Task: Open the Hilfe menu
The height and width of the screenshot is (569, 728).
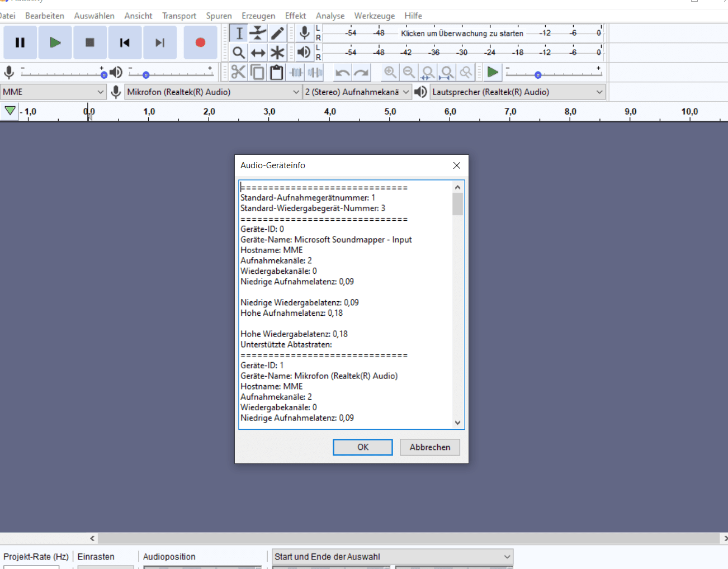Action: click(x=414, y=16)
